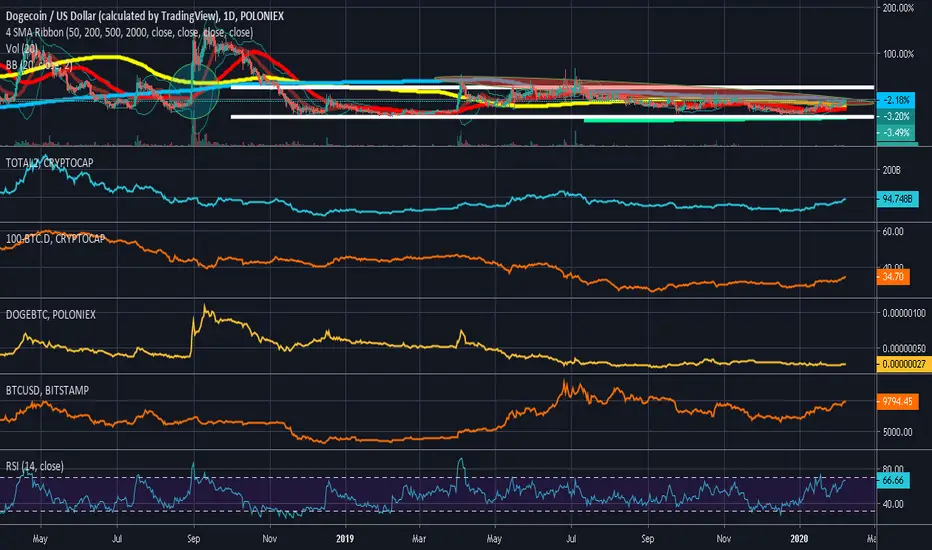932x550 pixels.
Task: Click the TOTAL2, CRYPTOCAP pane label
Action: tap(49, 162)
